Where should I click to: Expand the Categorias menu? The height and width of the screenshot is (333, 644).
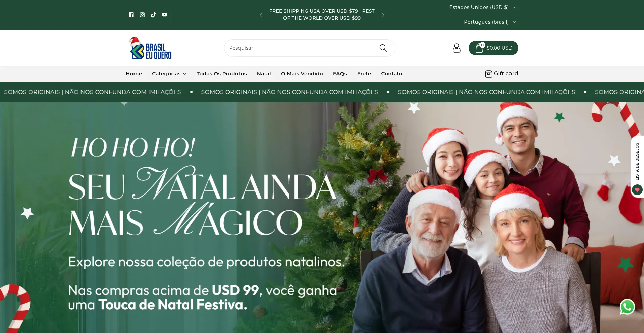pyautogui.click(x=169, y=74)
